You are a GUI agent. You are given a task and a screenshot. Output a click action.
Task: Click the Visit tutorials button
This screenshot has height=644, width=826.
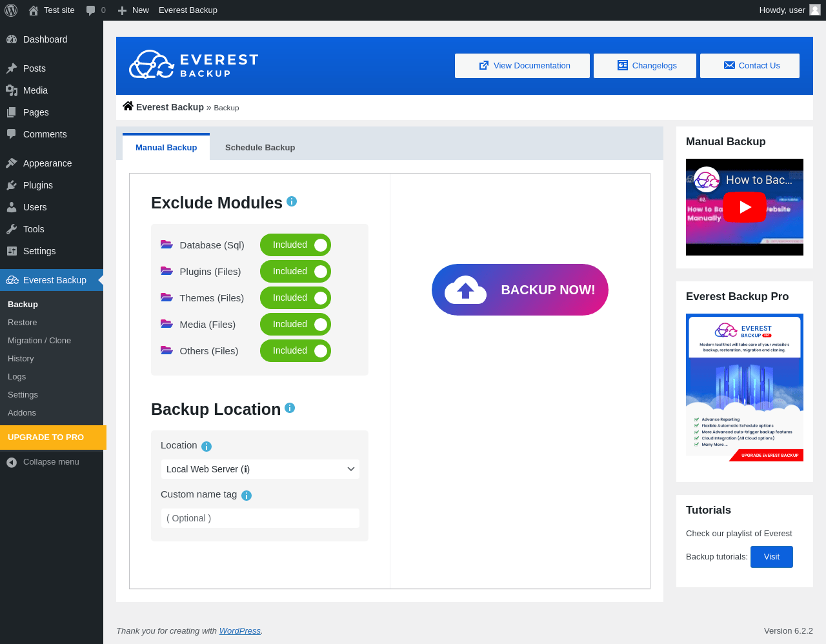point(772,557)
